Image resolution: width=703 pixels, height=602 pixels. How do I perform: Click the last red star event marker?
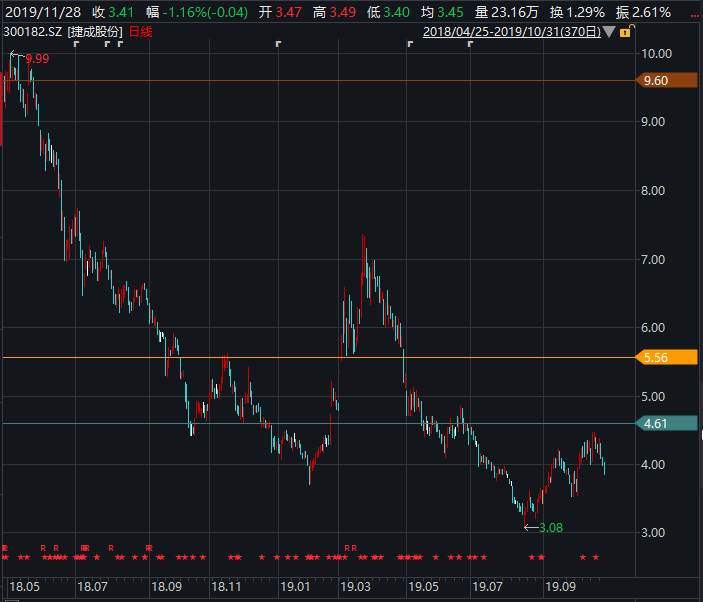[596, 557]
